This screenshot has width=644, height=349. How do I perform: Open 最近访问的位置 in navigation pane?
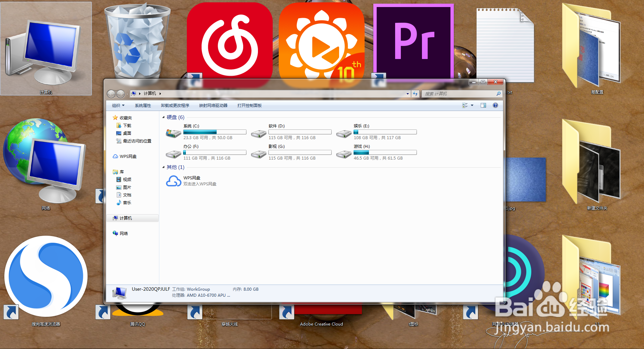(x=133, y=141)
